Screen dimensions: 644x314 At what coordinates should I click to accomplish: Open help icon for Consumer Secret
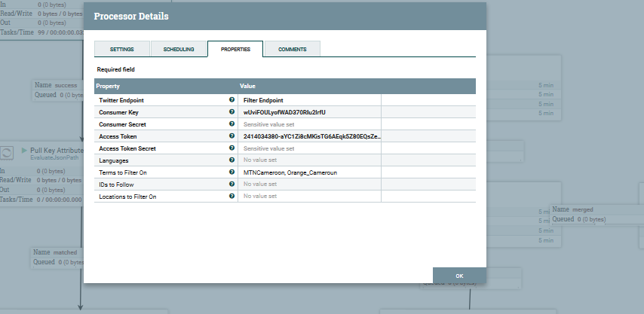(x=232, y=123)
